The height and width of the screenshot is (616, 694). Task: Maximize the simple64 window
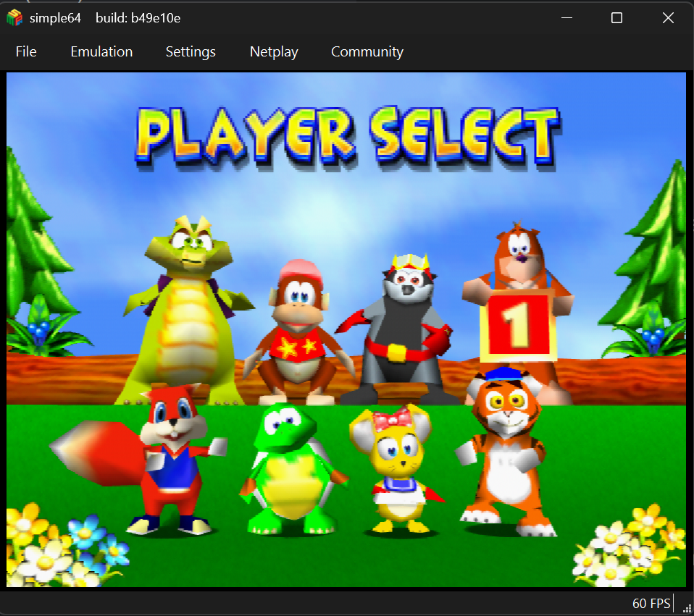(x=616, y=17)
